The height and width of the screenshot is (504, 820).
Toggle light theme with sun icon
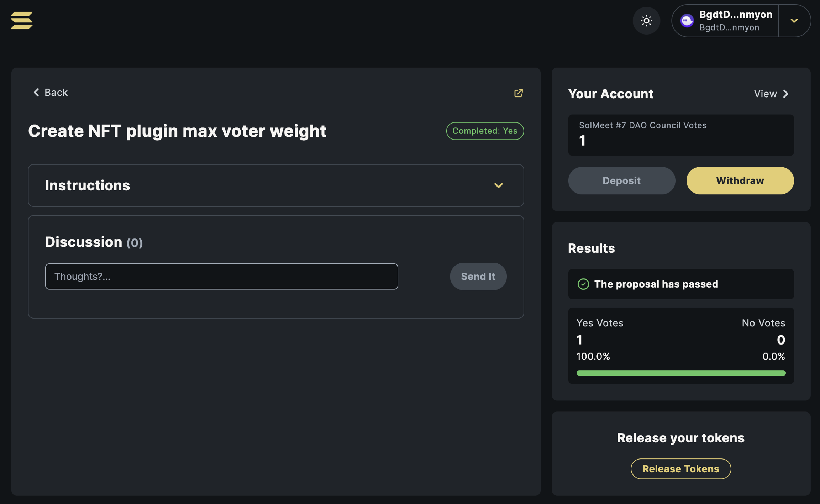pos(646,21)
